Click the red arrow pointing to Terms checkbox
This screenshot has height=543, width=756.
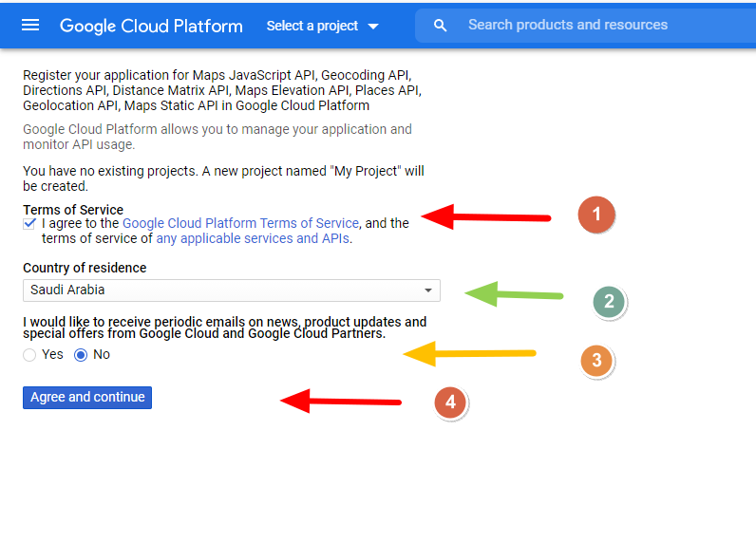485,216
